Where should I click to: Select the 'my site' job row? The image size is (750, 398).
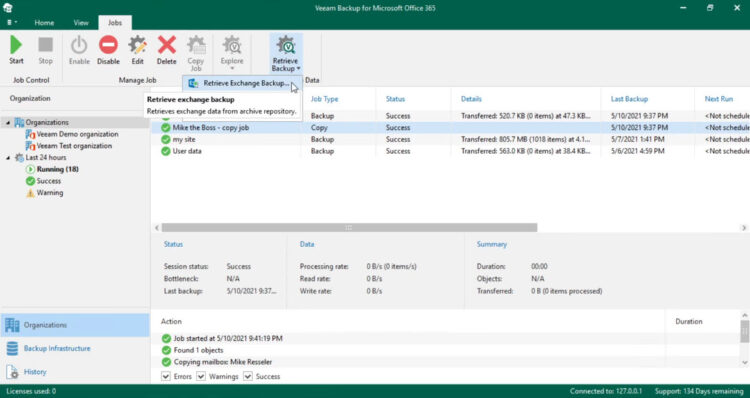coord(450,139)
